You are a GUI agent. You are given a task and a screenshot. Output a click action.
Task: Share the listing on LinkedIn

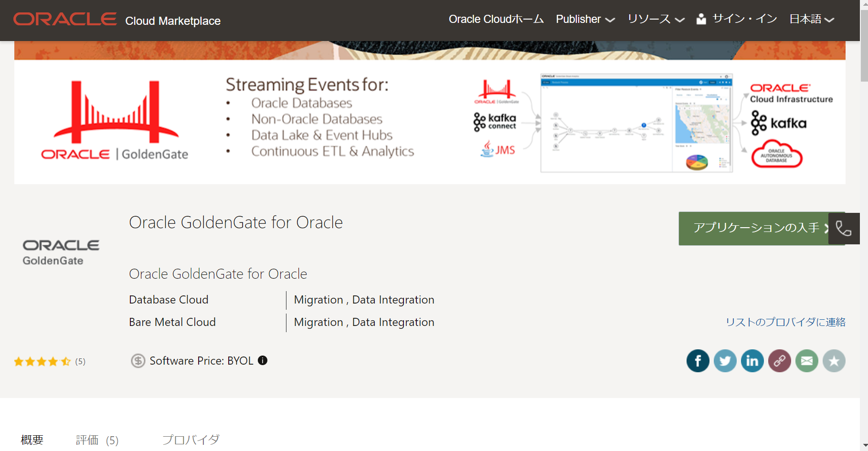click(752, 361)
